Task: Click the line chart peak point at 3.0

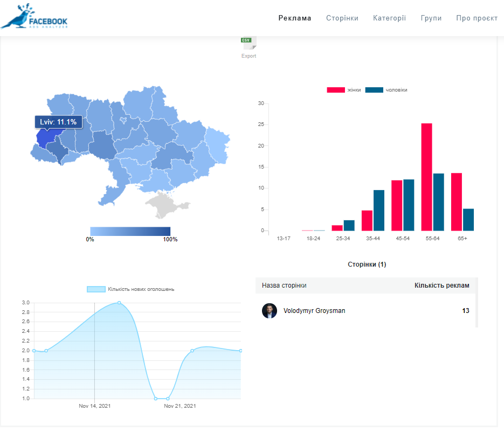Action: (x=119, y=303)
